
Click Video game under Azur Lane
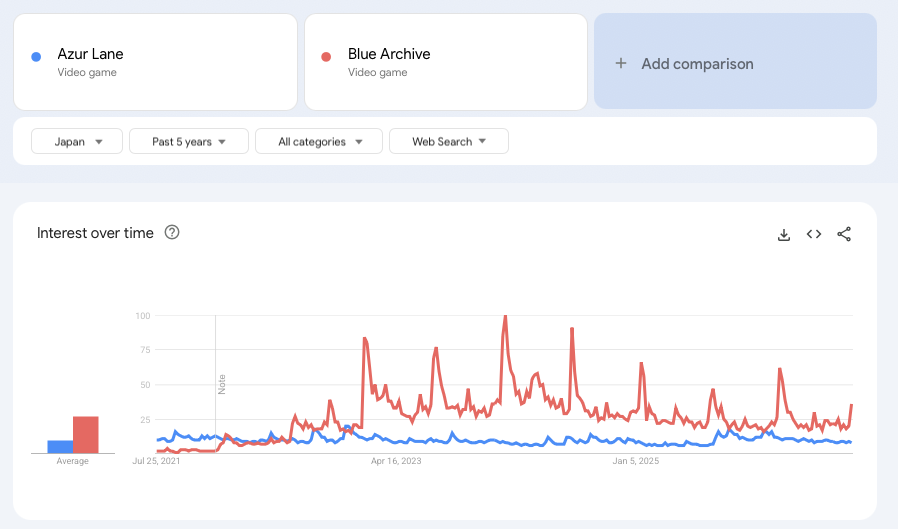[x=87, y=72]
